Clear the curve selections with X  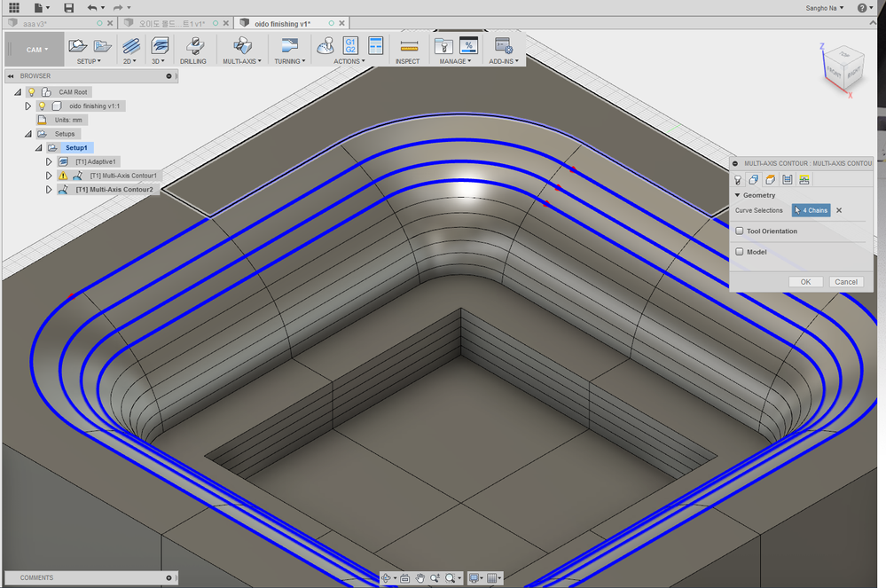(x=839, y=210)
